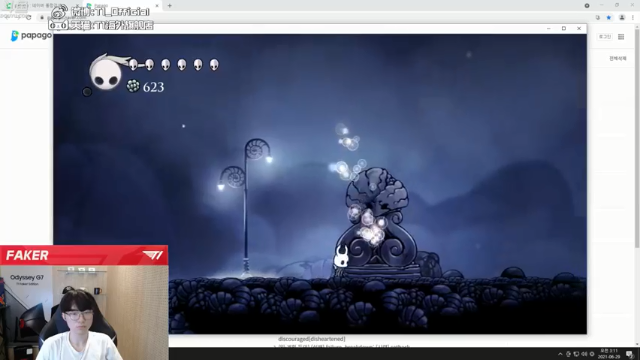Click the taskbar clock and date
Viewport: 640px width, 360px height.
coord(609,353)
